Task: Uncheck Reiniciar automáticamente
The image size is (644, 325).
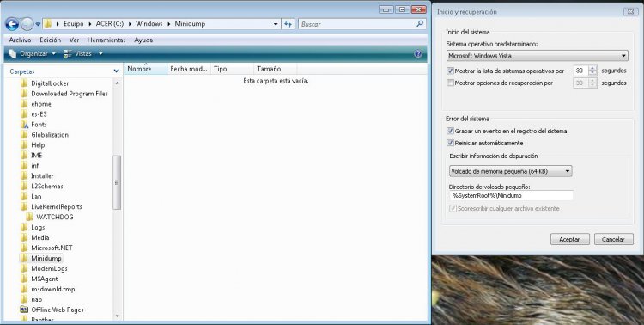Action: [450, 143]
